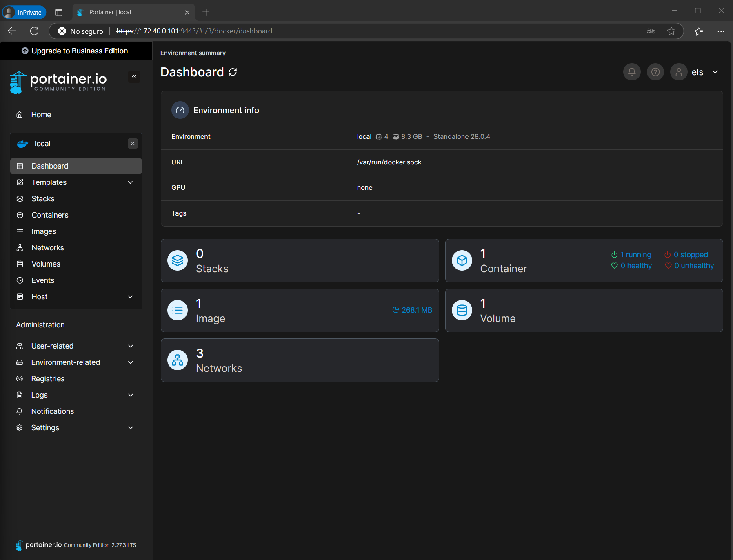Viewport: 733px width, 560px height.
Task: Click the Docker whale icon beside local
Action: (x=22, y=144)
